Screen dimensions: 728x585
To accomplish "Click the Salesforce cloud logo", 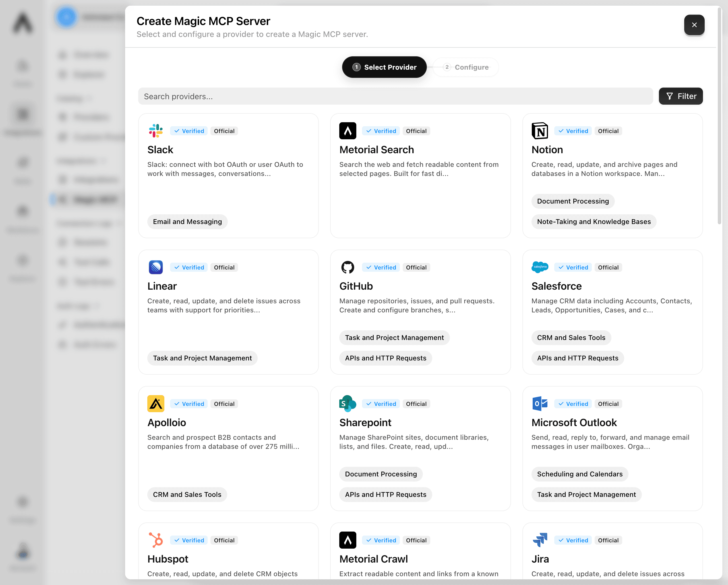I will tap(539, 267).
